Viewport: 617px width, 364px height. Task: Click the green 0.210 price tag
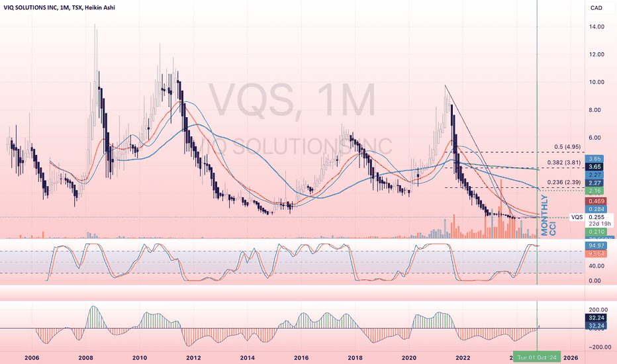(596, 232)
